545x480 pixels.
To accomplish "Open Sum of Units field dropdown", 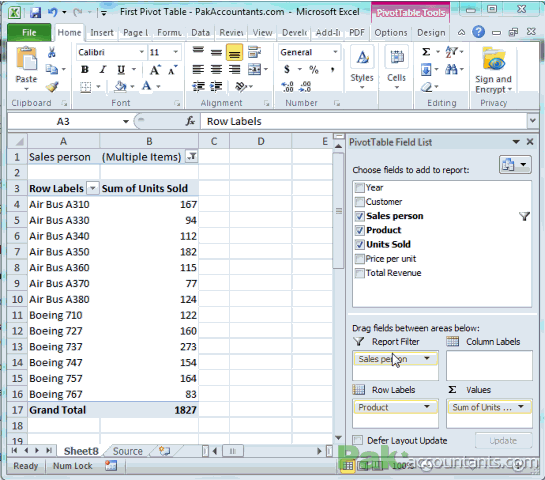I will (x=521, y=407).
